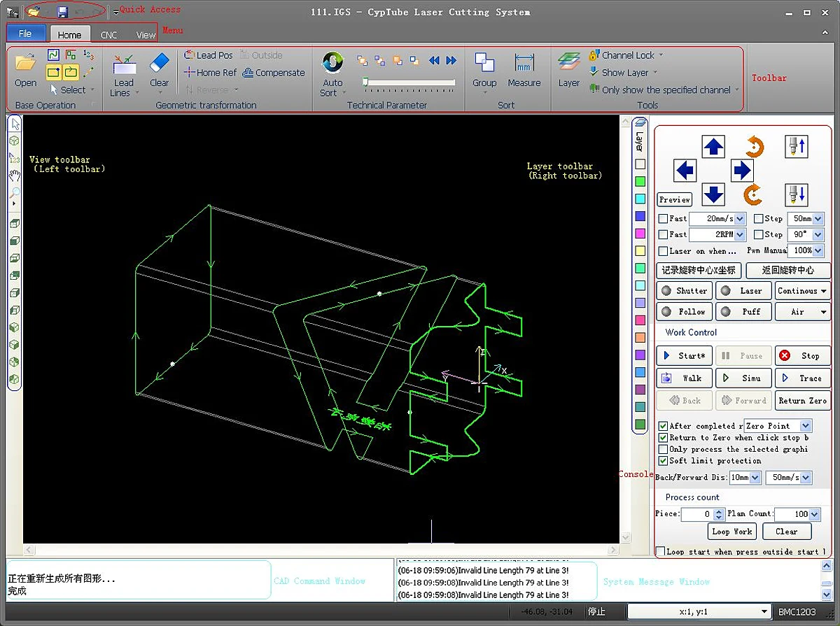Enable the 'Laser on when...' checkbox

click(664, 251)
